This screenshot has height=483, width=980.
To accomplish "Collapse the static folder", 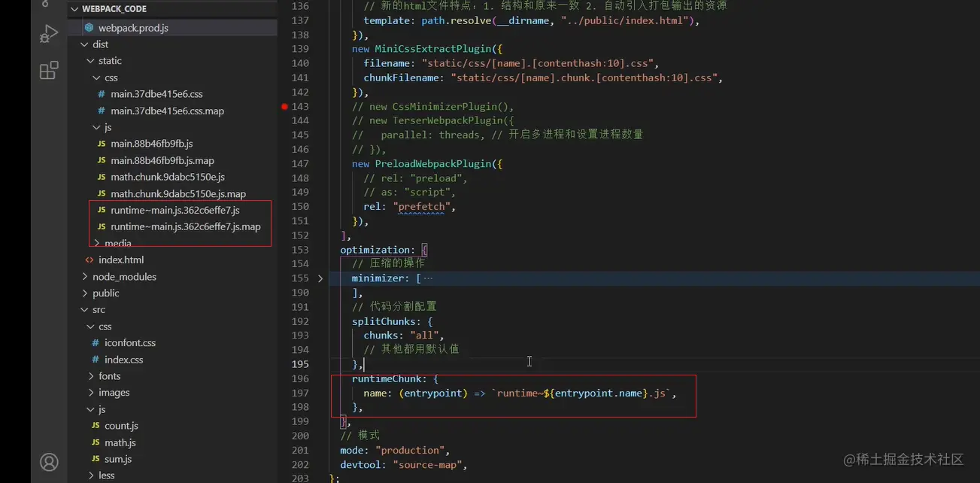I will 90,61.
